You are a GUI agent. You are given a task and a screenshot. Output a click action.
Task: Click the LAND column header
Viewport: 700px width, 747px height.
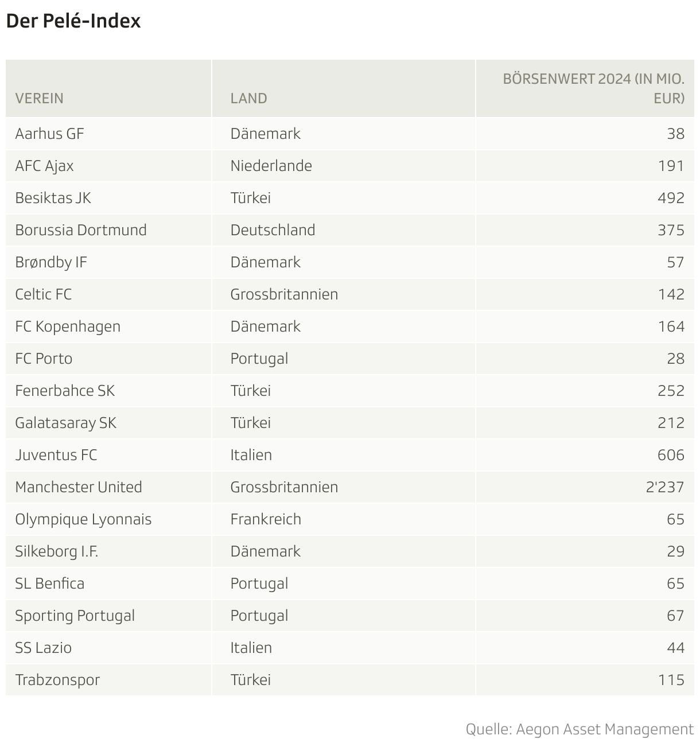pyautogui.click(x=248, y=98)
